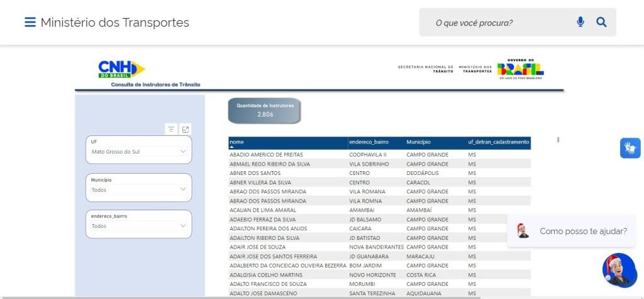
Task: Open the VLibras sign language accessibility widget
Action: [x=630, y=148]
